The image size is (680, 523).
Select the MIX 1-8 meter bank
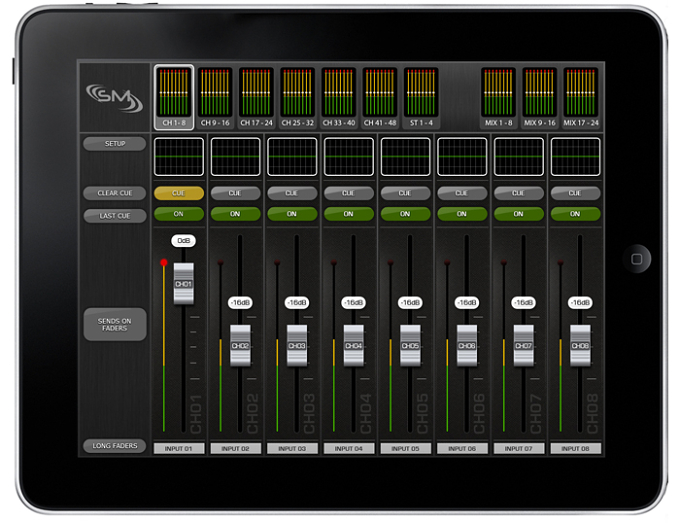point(498,98)
